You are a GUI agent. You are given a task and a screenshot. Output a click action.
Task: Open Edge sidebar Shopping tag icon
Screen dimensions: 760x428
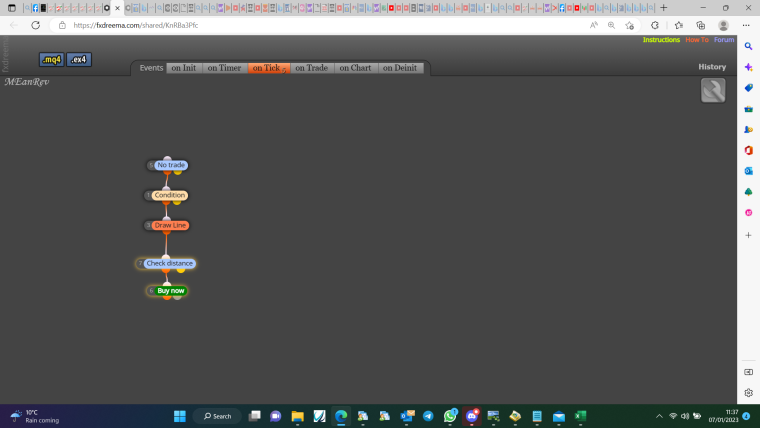(x=748, y=88)
